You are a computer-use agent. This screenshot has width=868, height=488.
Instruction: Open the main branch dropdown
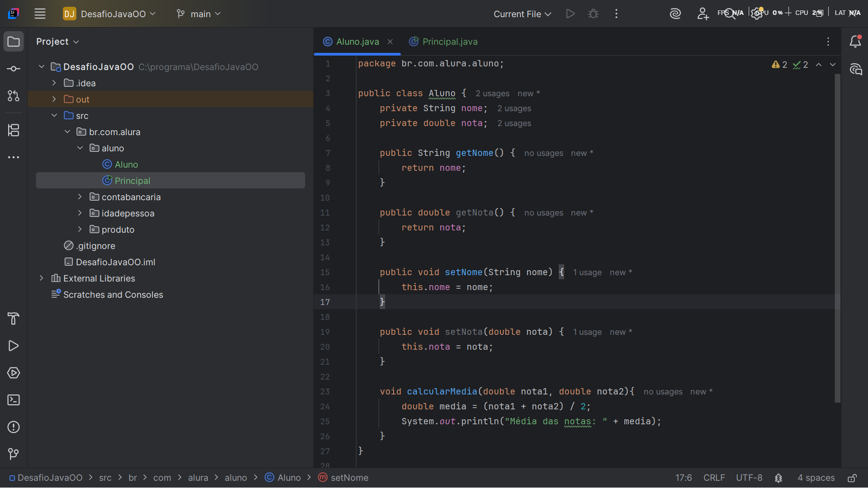click(x=199, y=14)
